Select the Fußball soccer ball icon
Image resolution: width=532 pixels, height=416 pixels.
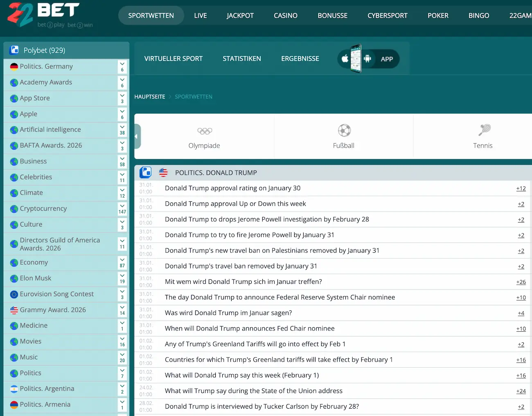coord(344,130)
